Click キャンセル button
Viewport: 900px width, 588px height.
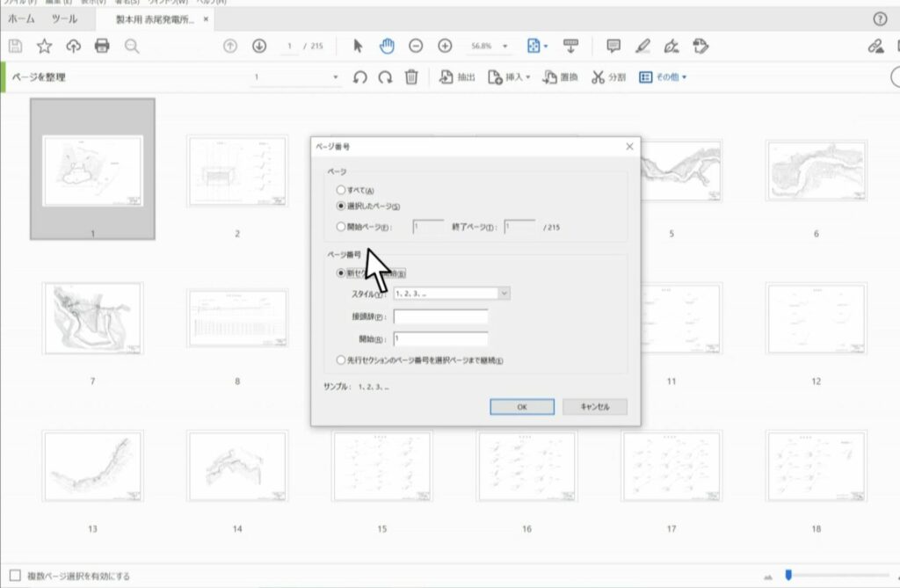click(595, 407)
